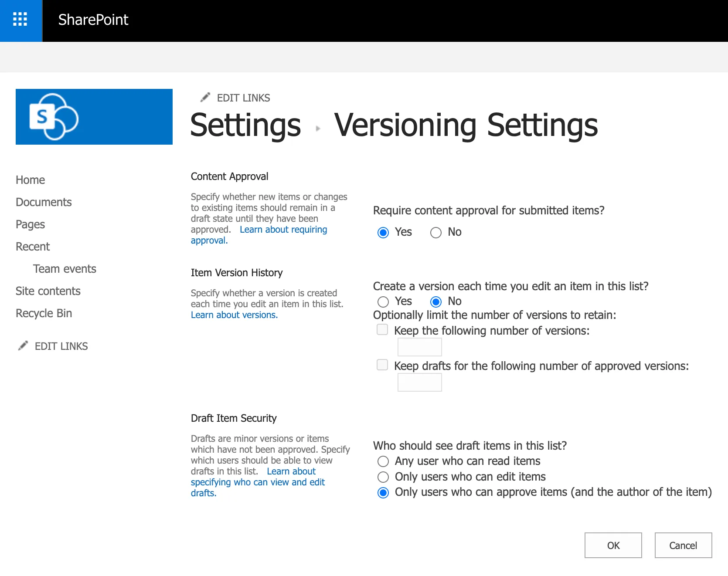Click the SharePoint title in header
Screen dimensions: 728x576
coord(93,20)
